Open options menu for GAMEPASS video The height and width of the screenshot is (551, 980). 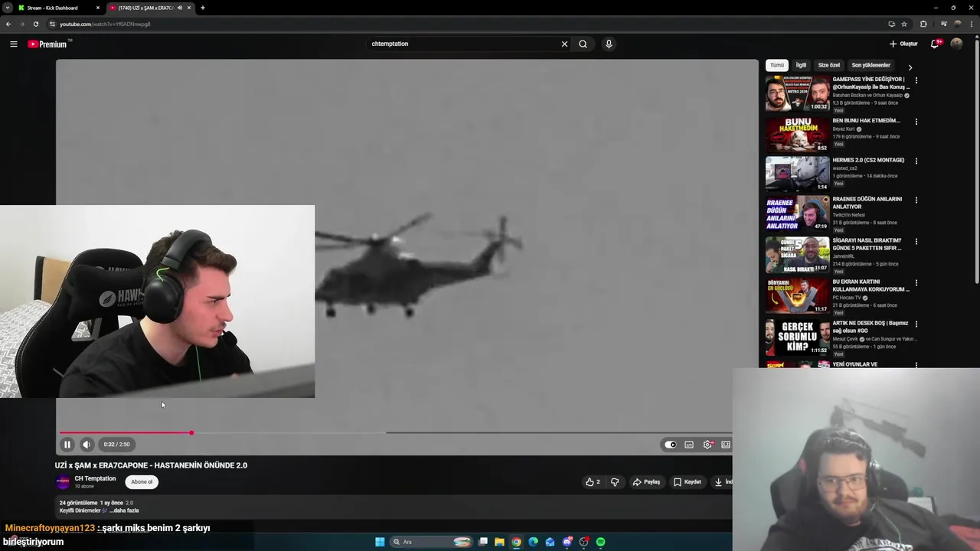(916, 80)
